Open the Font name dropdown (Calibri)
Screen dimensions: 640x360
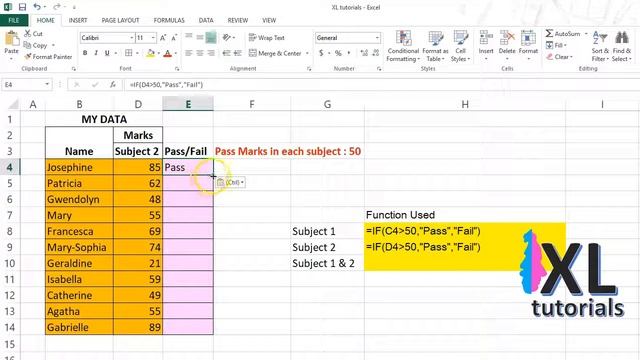click(x=132, y=38)
